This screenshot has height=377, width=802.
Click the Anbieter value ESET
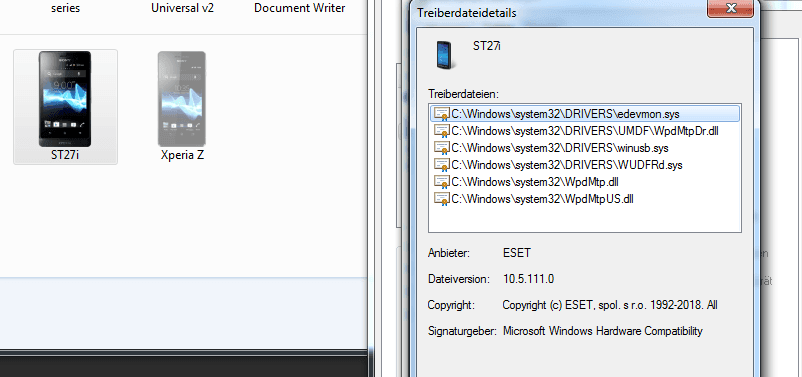[517, 253]
